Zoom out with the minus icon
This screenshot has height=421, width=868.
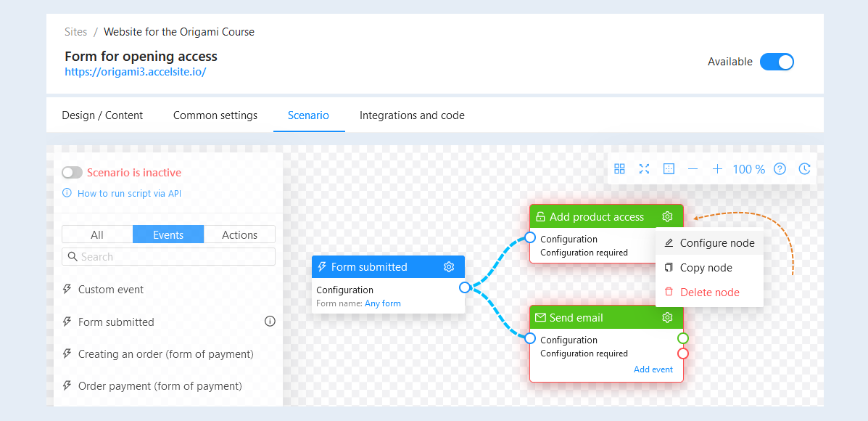[x=693, y=169]
